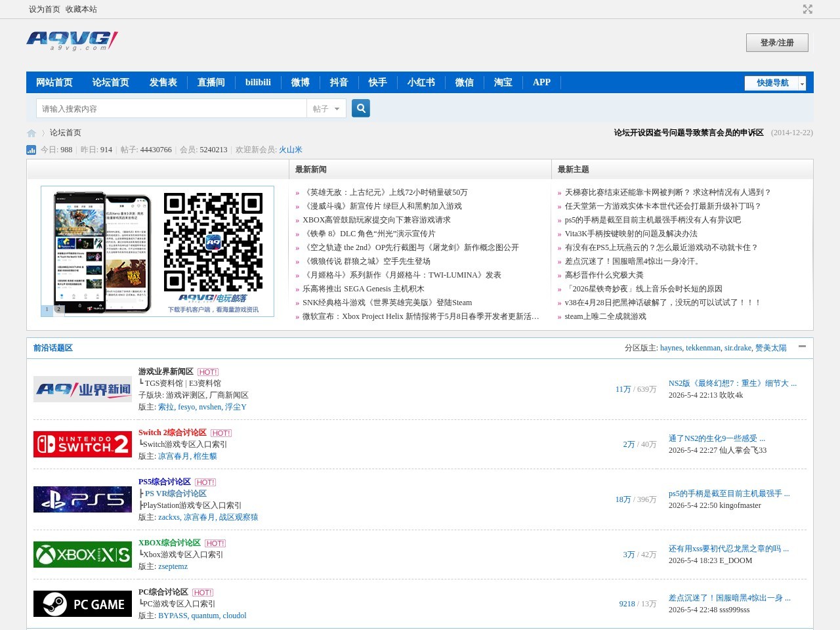Open new member 火山米 profile
The width and height of the screenshot is (840, 630).
[x=291, y=150]
